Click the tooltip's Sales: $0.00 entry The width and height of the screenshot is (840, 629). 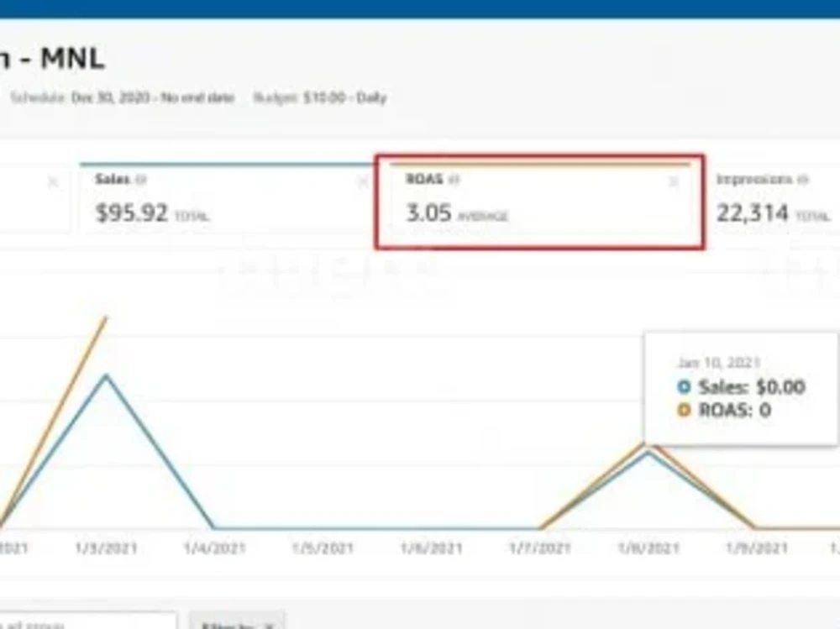742,387
